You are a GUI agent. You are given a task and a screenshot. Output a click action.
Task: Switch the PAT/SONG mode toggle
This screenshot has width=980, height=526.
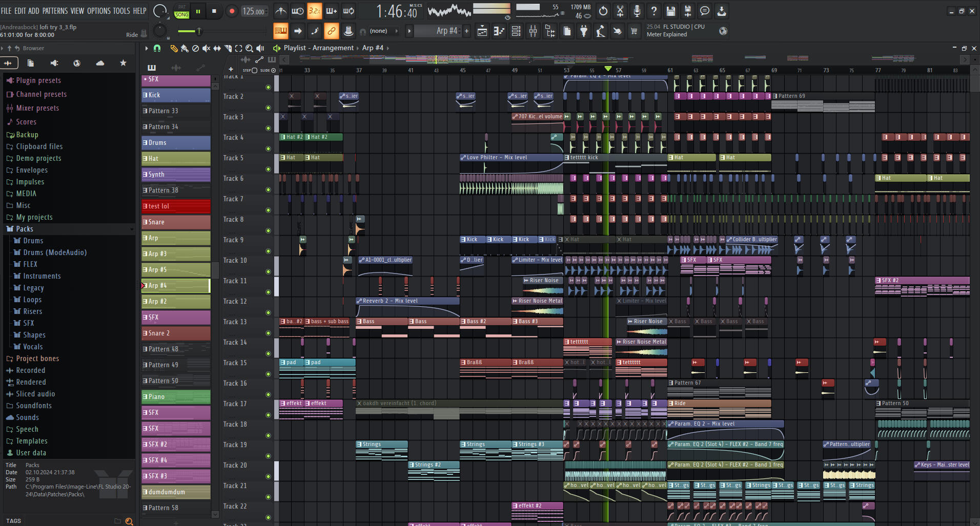(x=182, y=11)
